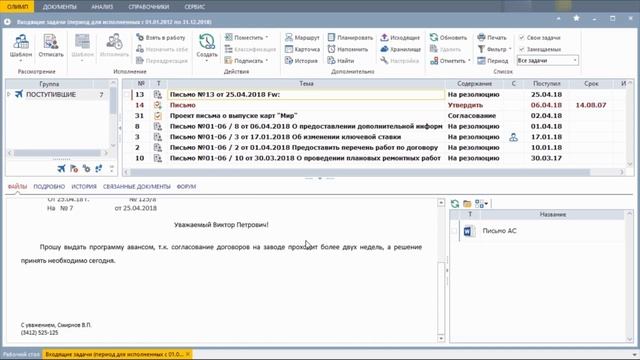
Task: Click the Отписать ribbon icon
Action: (x=51, y=42)
